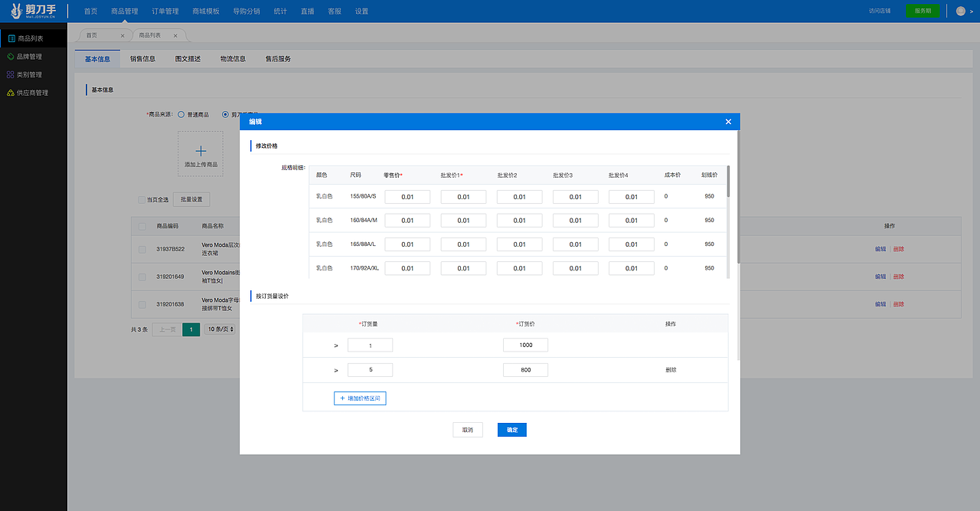Open 客服 in the top menu
Screen dimensions: 980x511
coord(335,11)
